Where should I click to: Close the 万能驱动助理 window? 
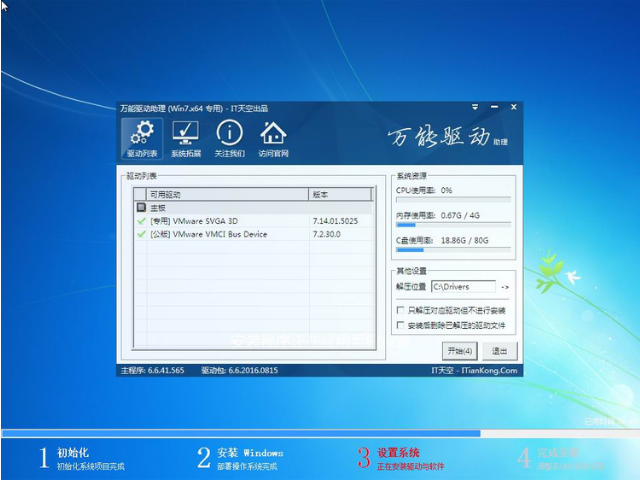click(514, 107)
